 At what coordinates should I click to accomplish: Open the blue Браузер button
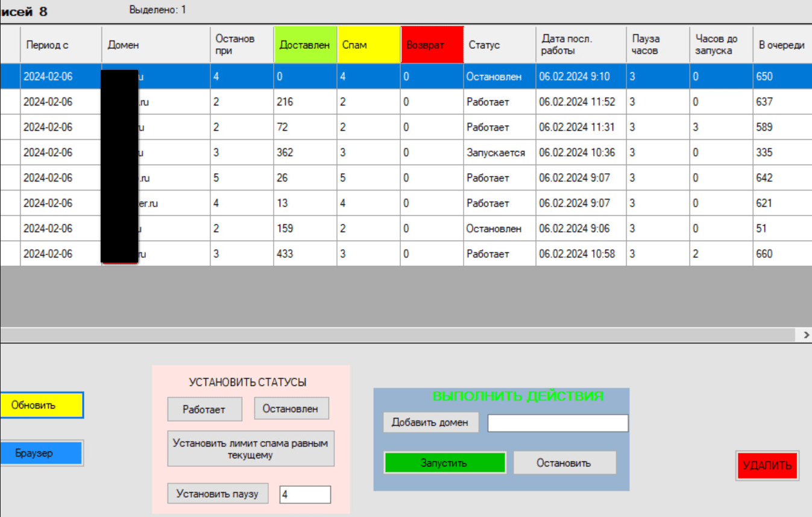40,453
